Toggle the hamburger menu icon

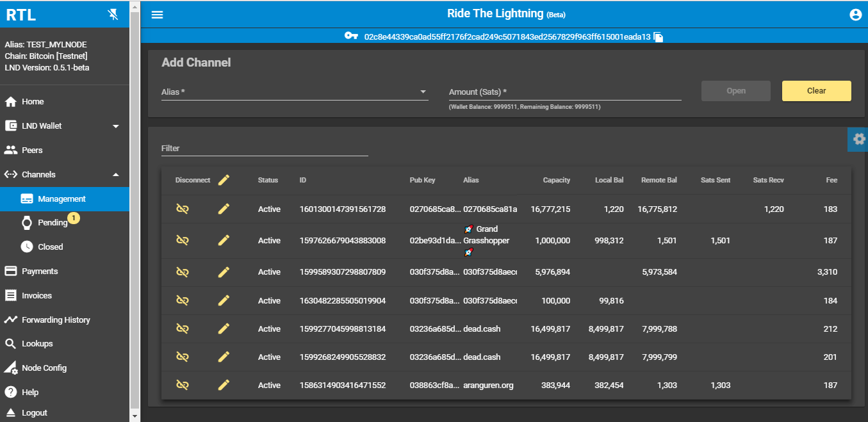coord(157,15)
